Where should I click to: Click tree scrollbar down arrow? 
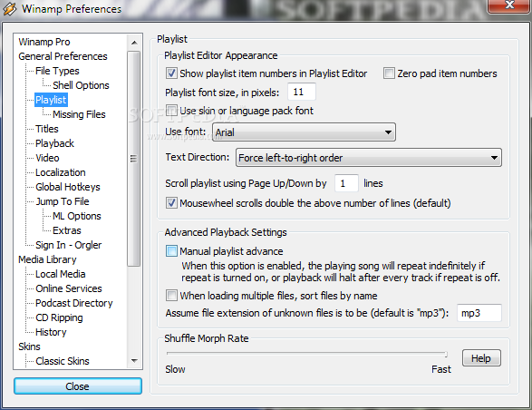point(134,361)
